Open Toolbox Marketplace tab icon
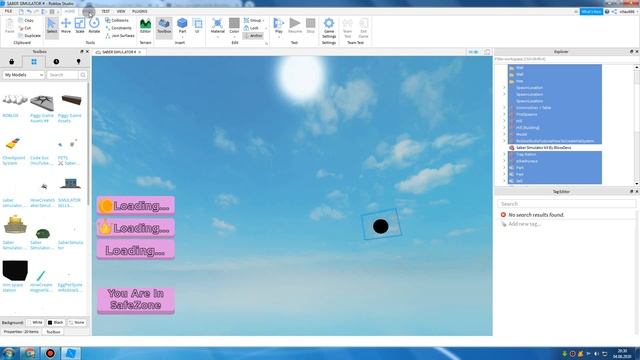 [x=11, y=62]
